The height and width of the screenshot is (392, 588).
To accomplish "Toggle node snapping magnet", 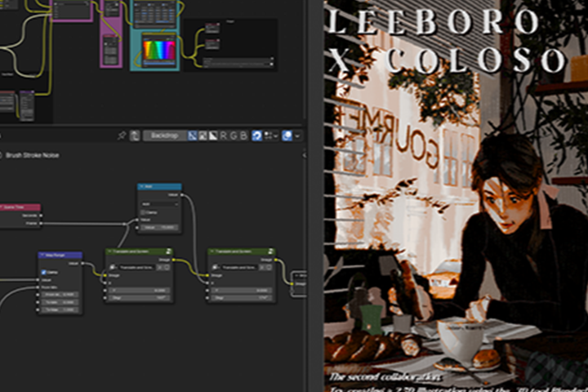I will point(257,136).
